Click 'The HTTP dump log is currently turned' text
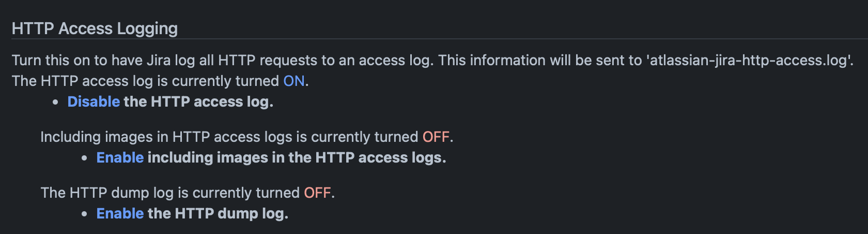Screen dimensions: 868x234 (170, 193)
